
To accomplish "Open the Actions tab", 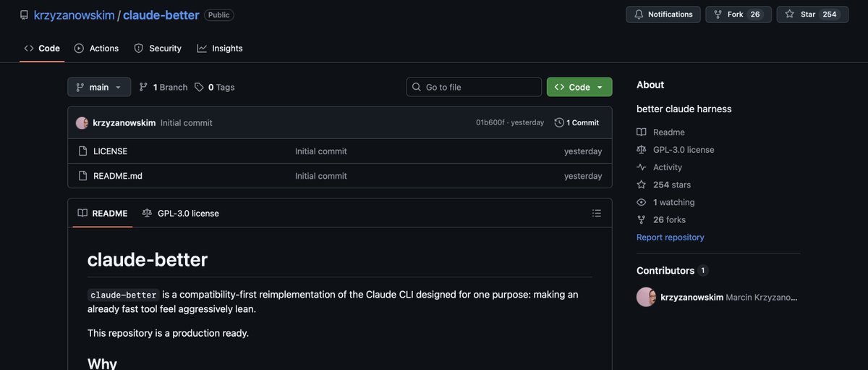I will pos(96,49).
